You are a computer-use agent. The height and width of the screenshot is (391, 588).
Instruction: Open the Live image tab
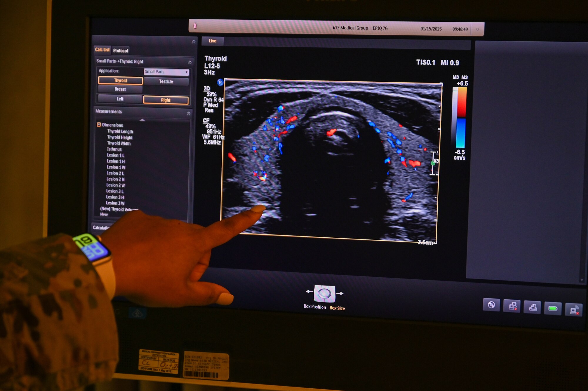(x=213, y=41)
